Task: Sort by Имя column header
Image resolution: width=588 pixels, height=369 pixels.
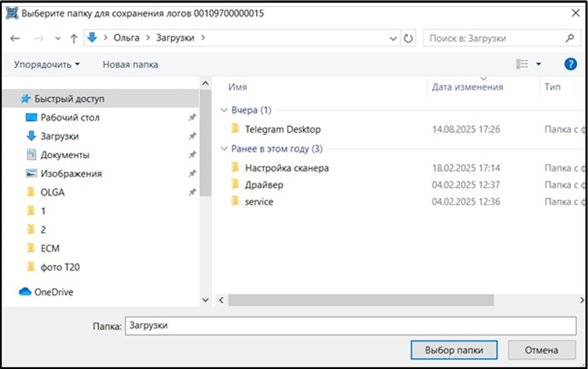Action: 237,87
